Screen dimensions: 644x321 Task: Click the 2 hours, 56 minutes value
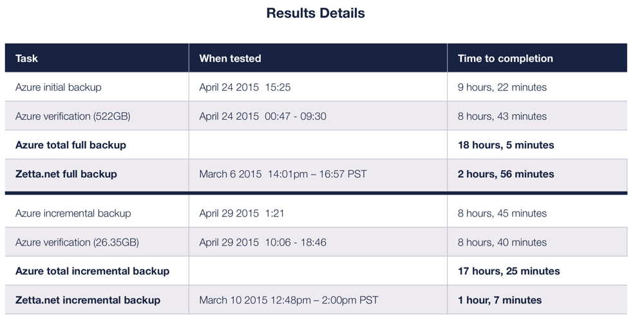pos(506,174)
